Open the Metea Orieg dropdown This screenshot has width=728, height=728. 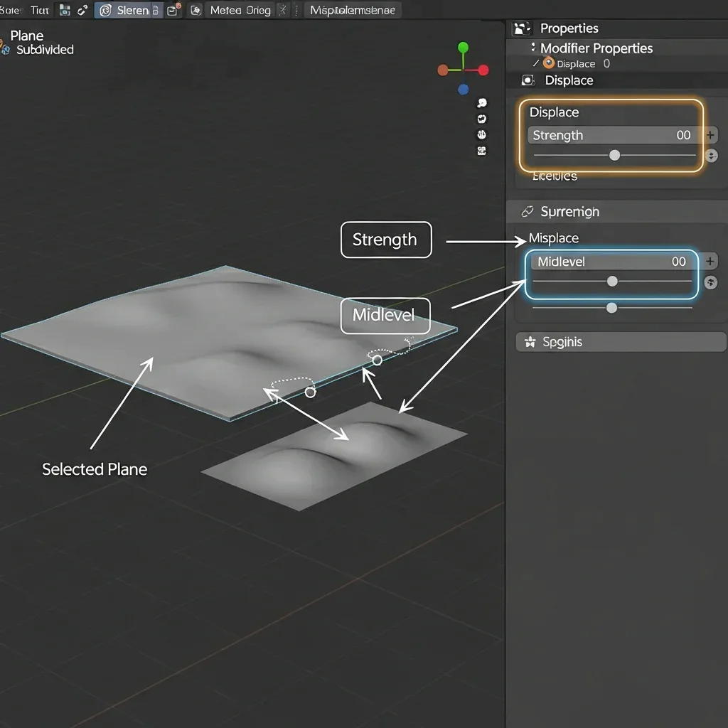pyautogui.click(x=240, y=10)
